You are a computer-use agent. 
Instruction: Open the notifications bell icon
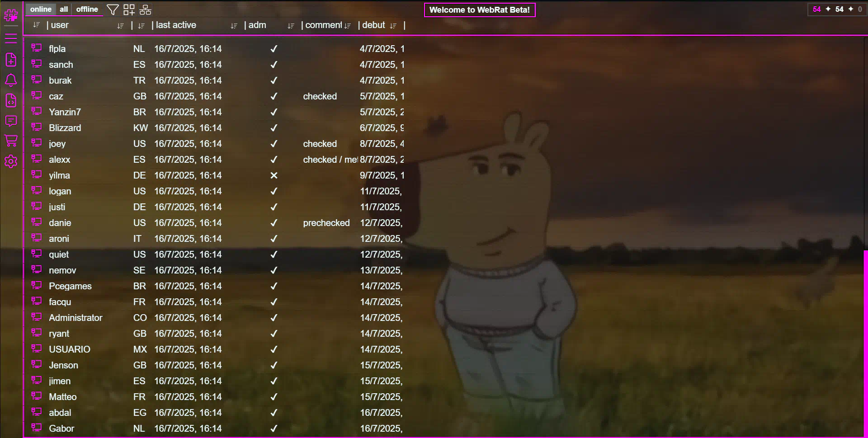point(11,80)
